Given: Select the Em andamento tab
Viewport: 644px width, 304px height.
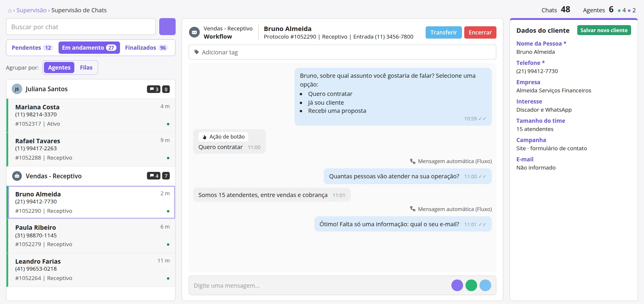Looking at the screenshot, I should tap(89, 48).
